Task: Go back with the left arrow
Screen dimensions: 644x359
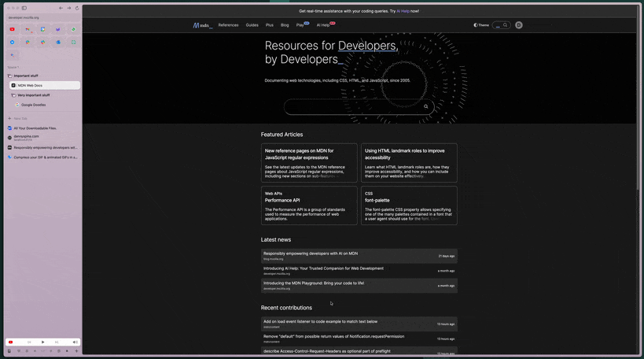Action: (61, 8)
